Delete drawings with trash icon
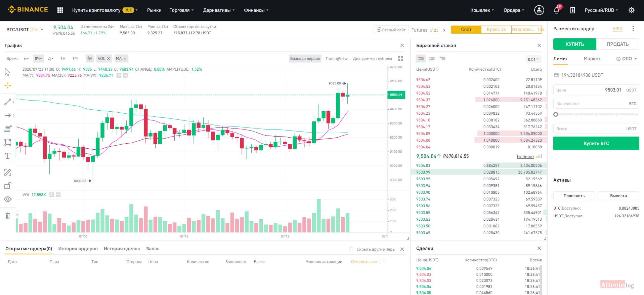Screen dimensions: 644x295 point(7,216)
